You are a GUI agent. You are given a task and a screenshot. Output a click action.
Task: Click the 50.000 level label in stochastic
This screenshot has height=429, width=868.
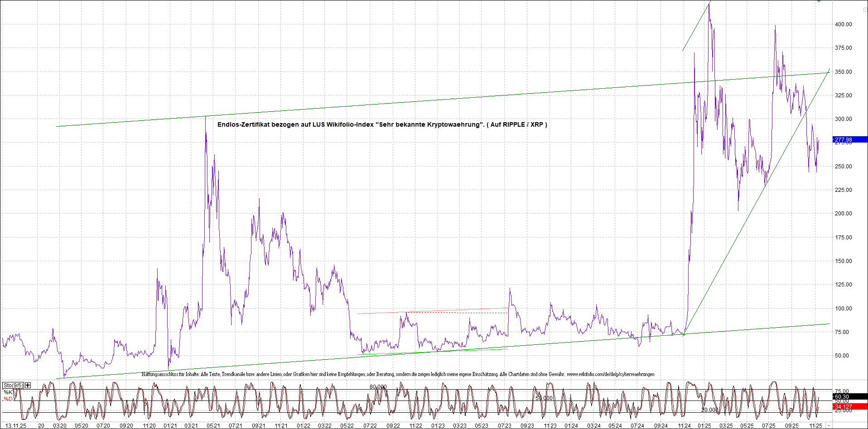pos(544,398)
